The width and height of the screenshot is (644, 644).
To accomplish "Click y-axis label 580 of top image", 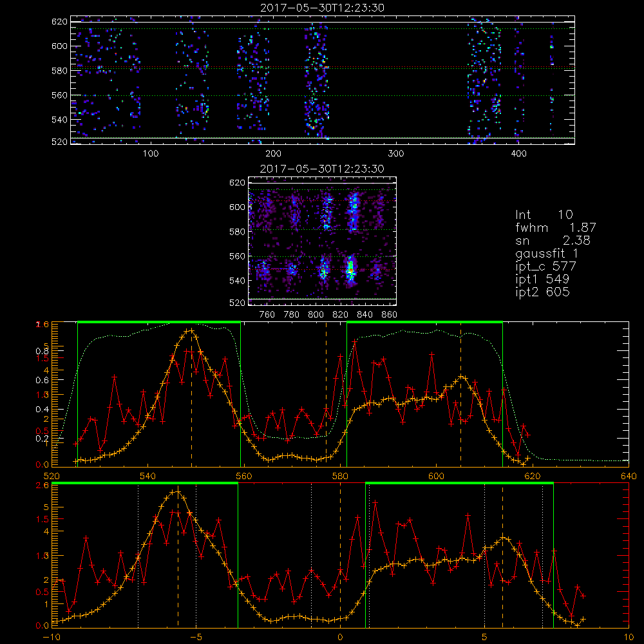I will pyautogui.click(x=59, y=70).
